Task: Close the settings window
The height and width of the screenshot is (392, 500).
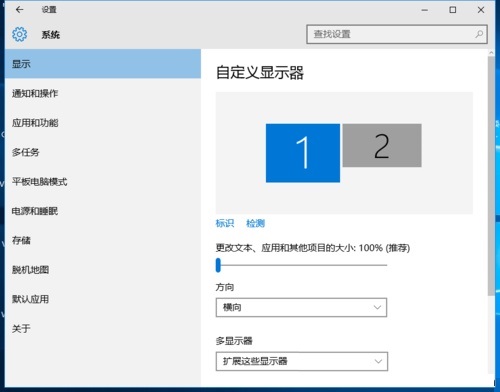Action: point(481,10)
